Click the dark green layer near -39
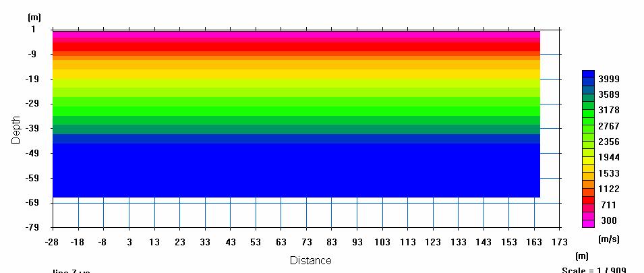644x273 pixels. 296,129
